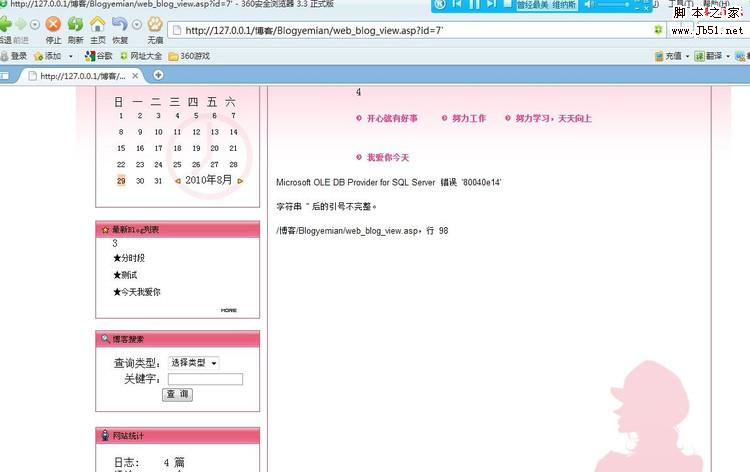Click the icon in 网站统计 header
The height and width of the screenshot is (472, 750).
tap(105, 435)
